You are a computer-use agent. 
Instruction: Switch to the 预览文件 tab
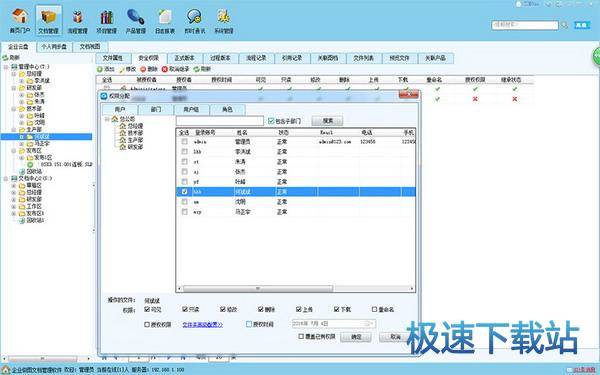[399, 58]
